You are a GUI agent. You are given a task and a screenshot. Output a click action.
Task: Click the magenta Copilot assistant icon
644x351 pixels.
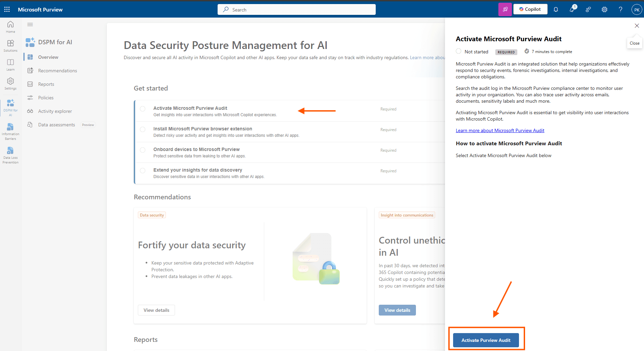click(x=505, y=9)
